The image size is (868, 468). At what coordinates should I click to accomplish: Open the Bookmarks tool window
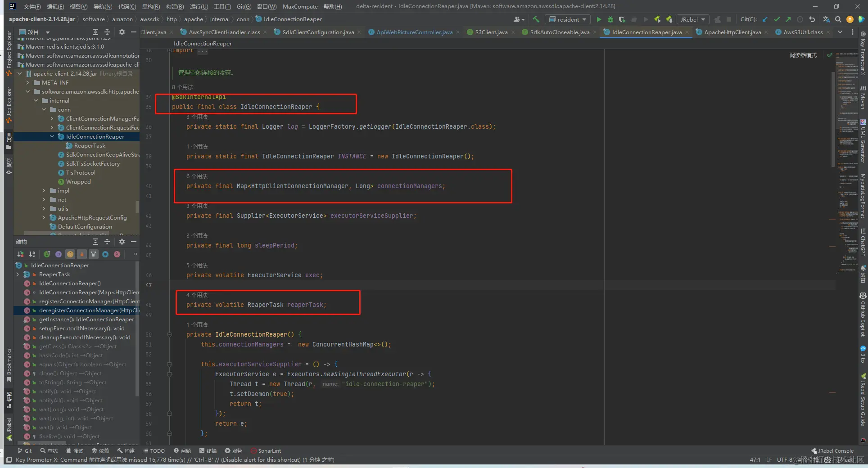point(9,365)
